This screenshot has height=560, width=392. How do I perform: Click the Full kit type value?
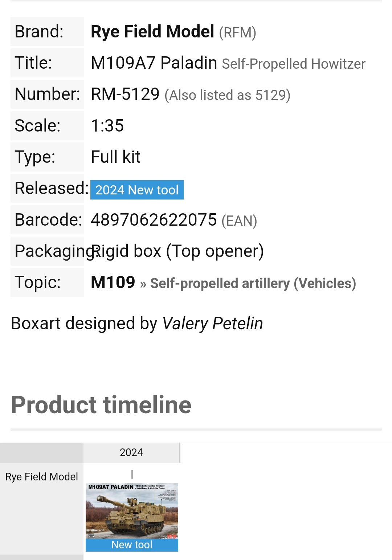(115, 157)
